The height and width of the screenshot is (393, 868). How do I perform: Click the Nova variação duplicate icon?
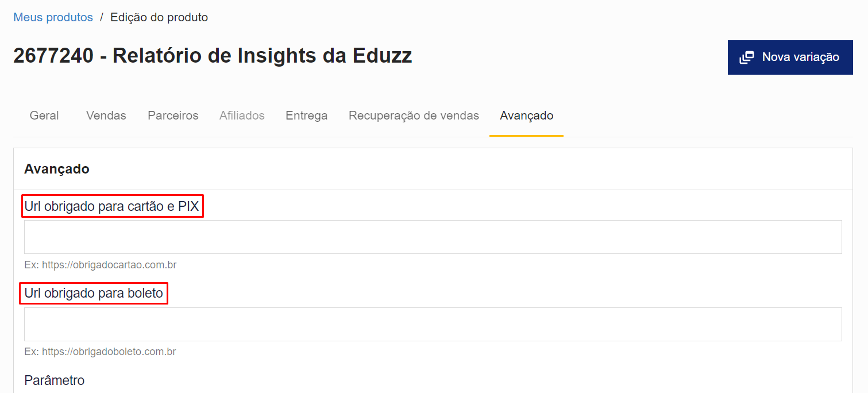(747, 57)
